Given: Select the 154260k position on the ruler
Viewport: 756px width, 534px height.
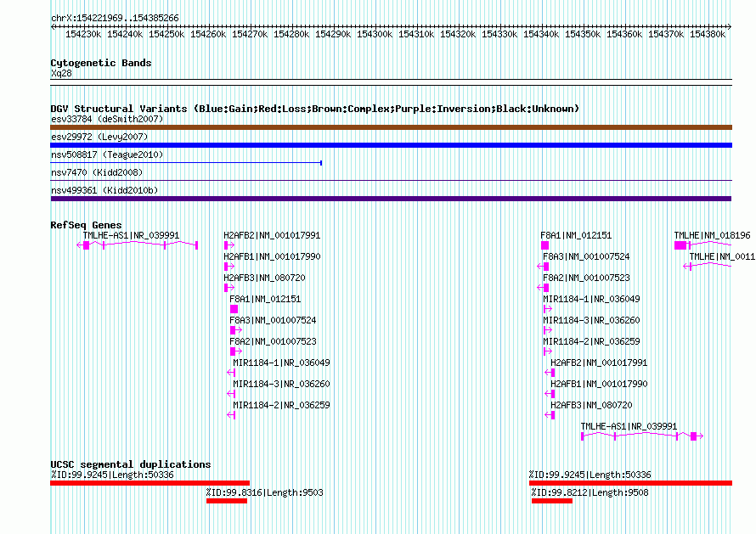Looking at the screenshot, I should click(208, 34).
